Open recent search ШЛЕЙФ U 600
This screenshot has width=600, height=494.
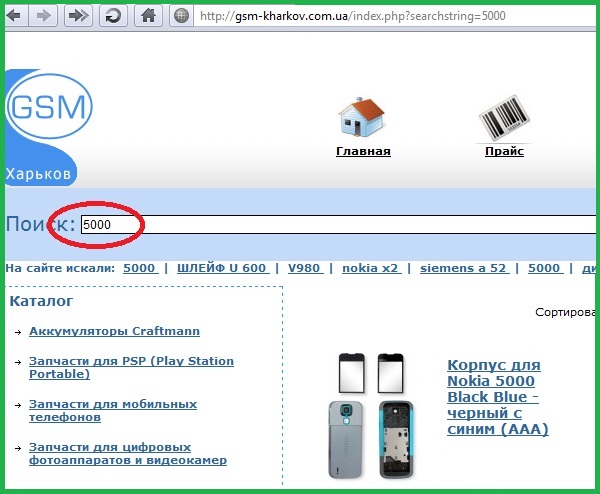coord(221,268)
